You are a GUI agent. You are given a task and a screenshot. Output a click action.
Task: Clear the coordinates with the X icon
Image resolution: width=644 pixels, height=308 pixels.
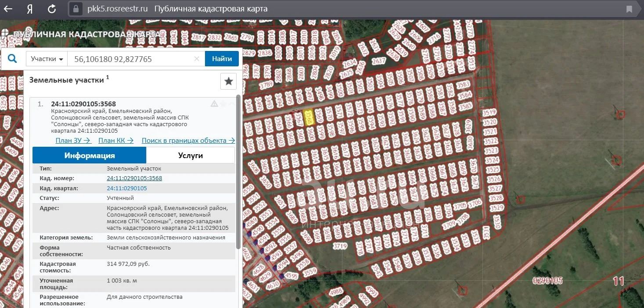(197, 59)
